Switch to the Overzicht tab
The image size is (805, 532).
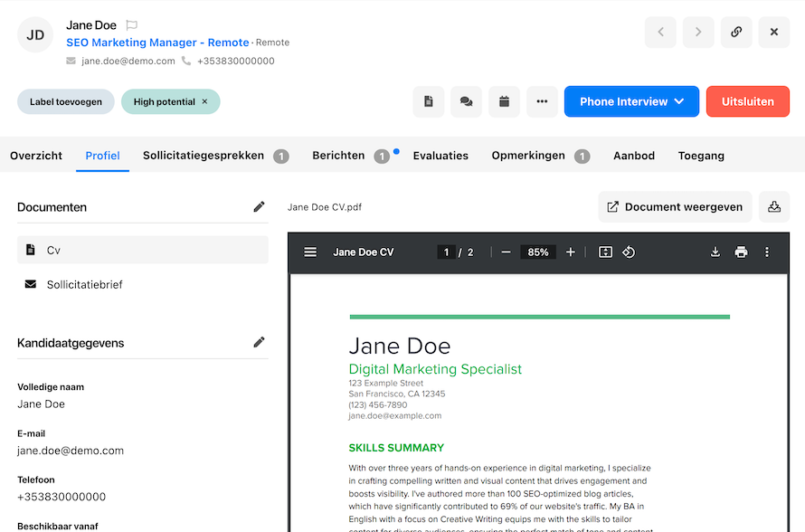click(36, 156)
